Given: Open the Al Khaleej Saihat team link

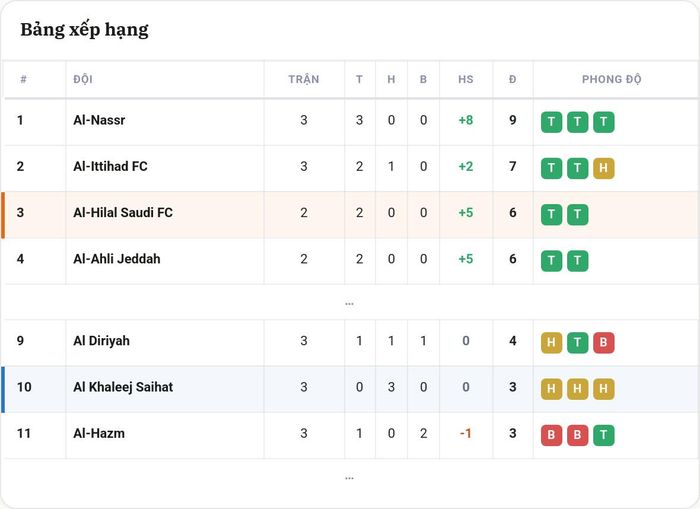Looking at the screenshot, I should (123, 387).
